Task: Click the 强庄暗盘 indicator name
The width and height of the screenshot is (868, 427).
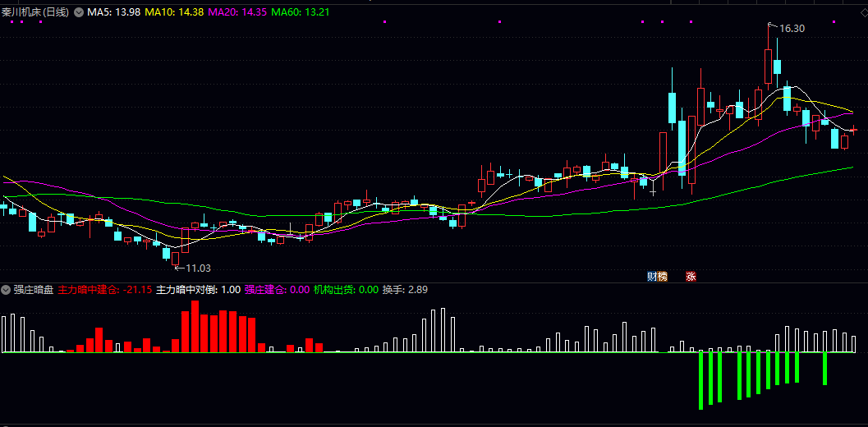Action: click(34, 289)
